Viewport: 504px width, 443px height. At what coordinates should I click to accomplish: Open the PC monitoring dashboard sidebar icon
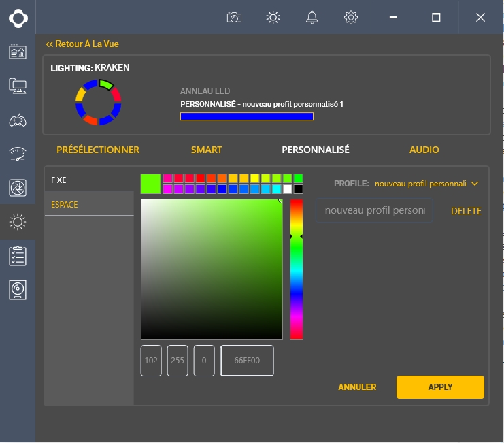pyautogui.click(x=18, y=52)
